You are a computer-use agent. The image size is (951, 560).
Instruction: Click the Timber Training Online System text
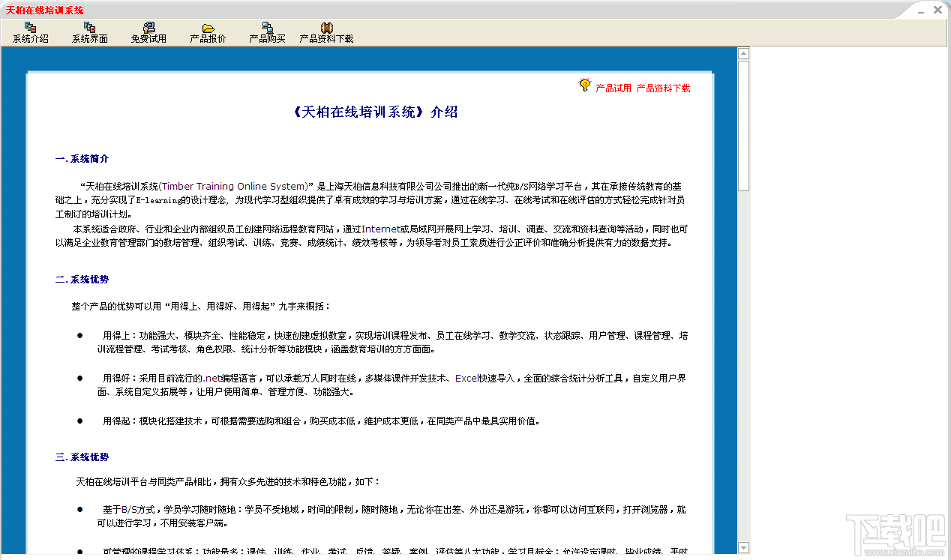point(233,187)
